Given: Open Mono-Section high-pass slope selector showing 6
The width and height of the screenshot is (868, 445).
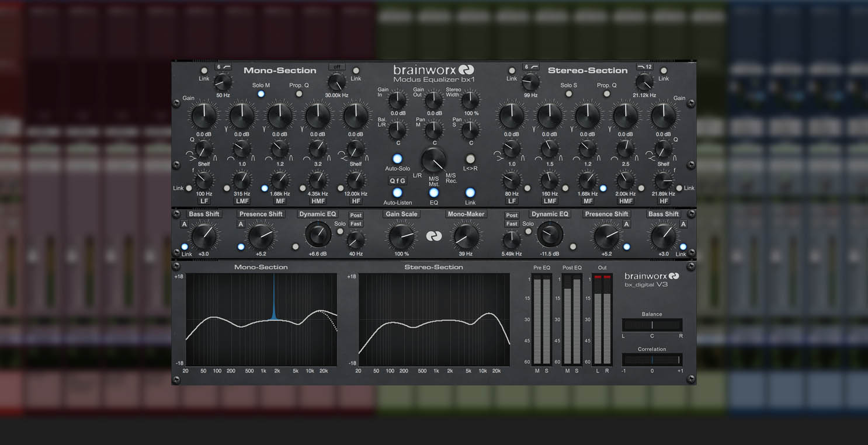Looking at the screenshot, I should pos(223,67).
